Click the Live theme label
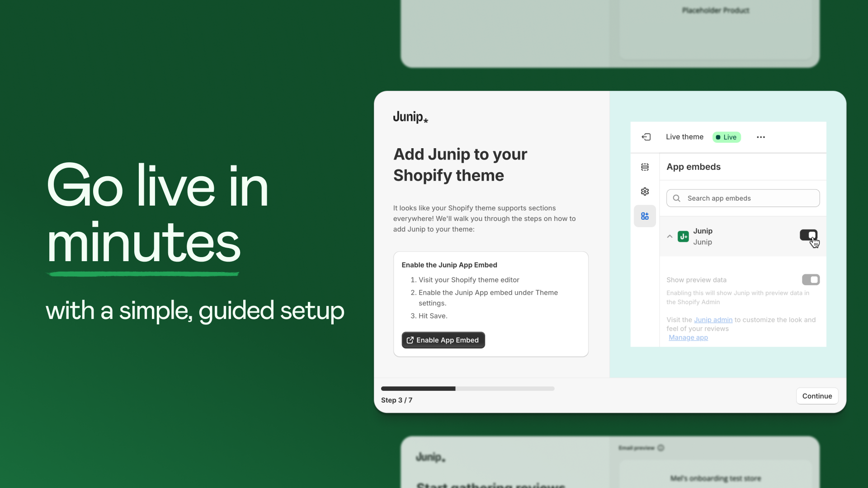 click(x=684, y=137)
